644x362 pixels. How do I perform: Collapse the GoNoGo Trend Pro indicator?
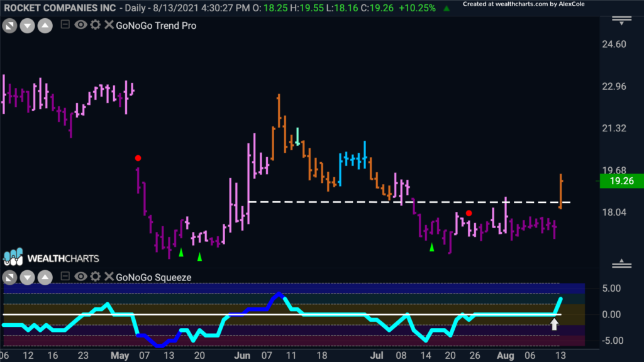pyautogui.click(x=65, y=25)
